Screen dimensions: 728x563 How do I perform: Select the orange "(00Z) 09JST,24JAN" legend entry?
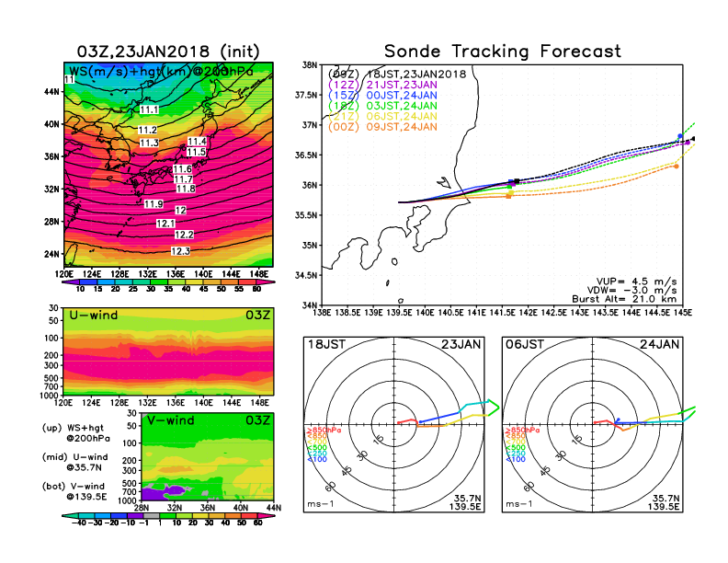pos(382,127)
